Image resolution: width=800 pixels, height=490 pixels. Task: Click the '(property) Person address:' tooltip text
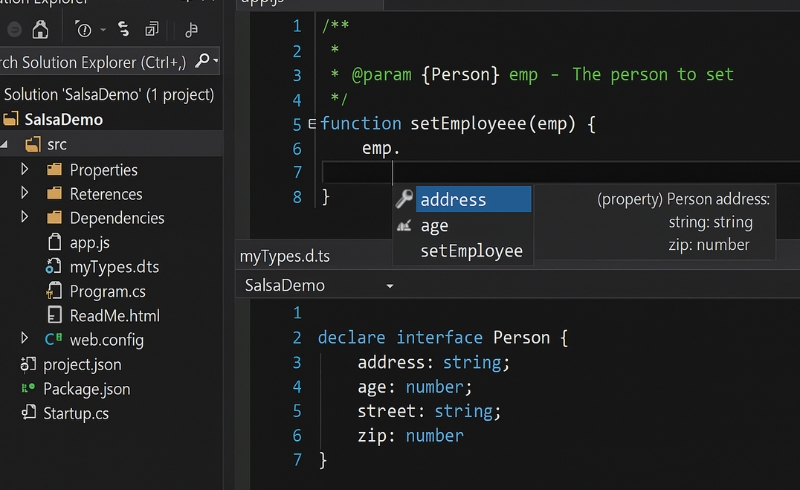tap(683, 199)
